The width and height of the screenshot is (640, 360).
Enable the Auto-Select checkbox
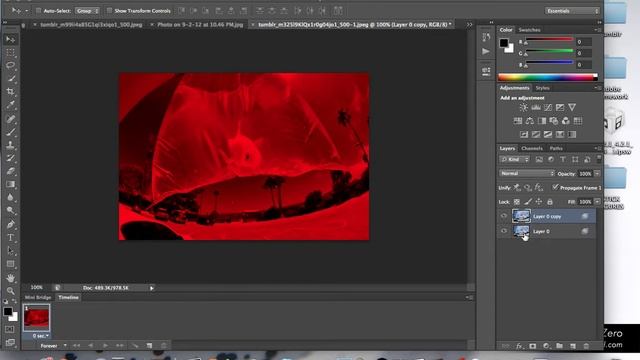pyautogui.click(x=38, y=11)
